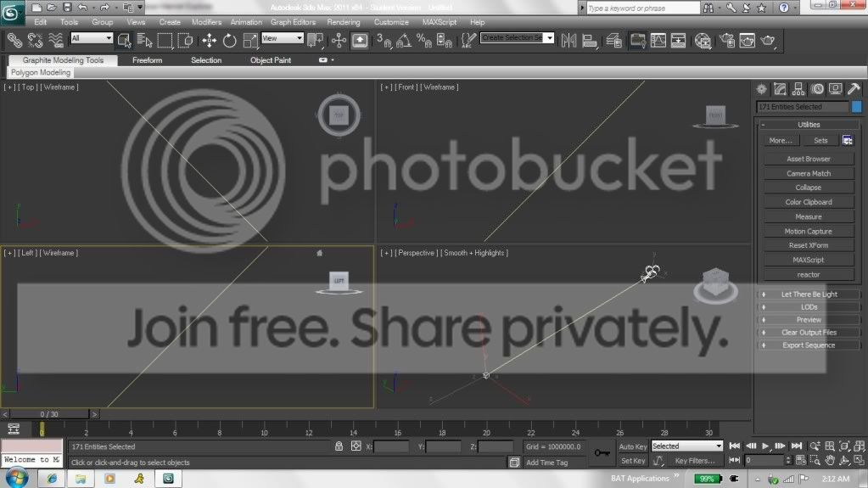Click the Select and Link tool
868x488 pixels.
tap(14, 41)
